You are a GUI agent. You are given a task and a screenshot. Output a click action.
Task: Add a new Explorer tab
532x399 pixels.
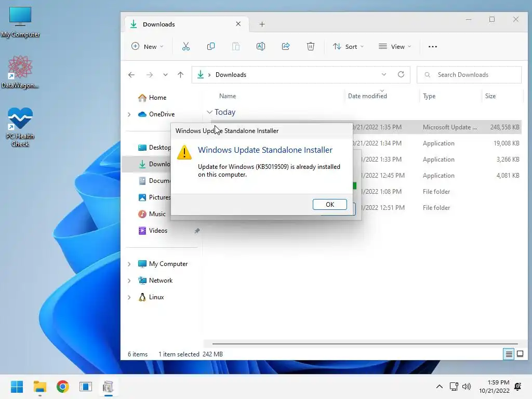click(262, 24)
